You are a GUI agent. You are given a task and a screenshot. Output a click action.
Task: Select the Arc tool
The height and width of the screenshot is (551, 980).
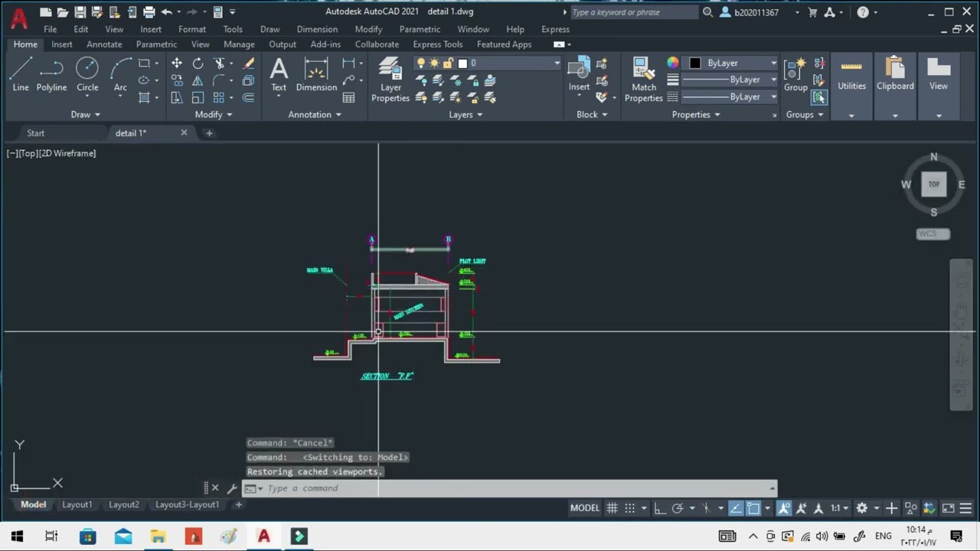coord(120,75)
